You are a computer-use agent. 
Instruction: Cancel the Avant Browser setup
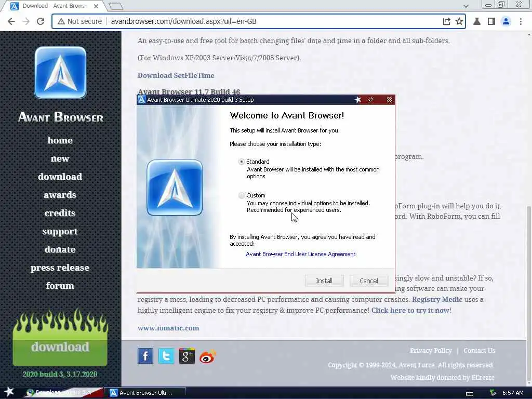[x=368, y=281]
